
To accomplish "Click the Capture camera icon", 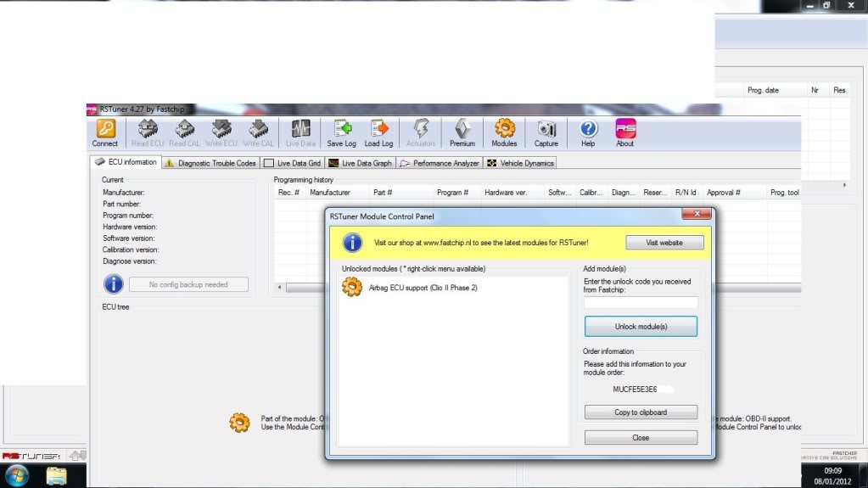I will (546, 130).
